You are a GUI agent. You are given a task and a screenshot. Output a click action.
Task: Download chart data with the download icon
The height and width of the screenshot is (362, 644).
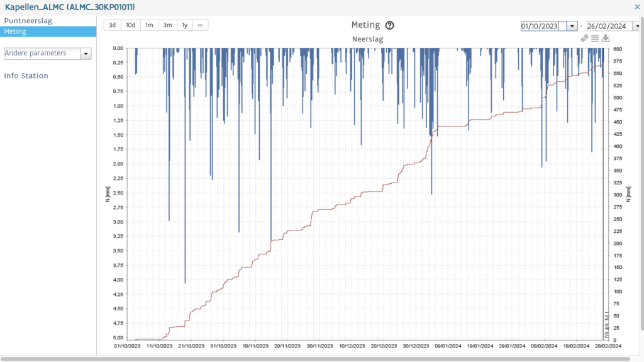[606, 38]
